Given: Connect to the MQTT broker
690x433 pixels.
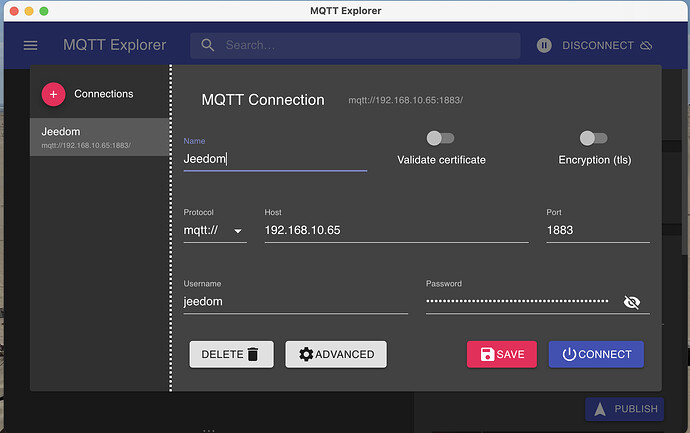Looking at the screenshot, I should tap(596, 354).
